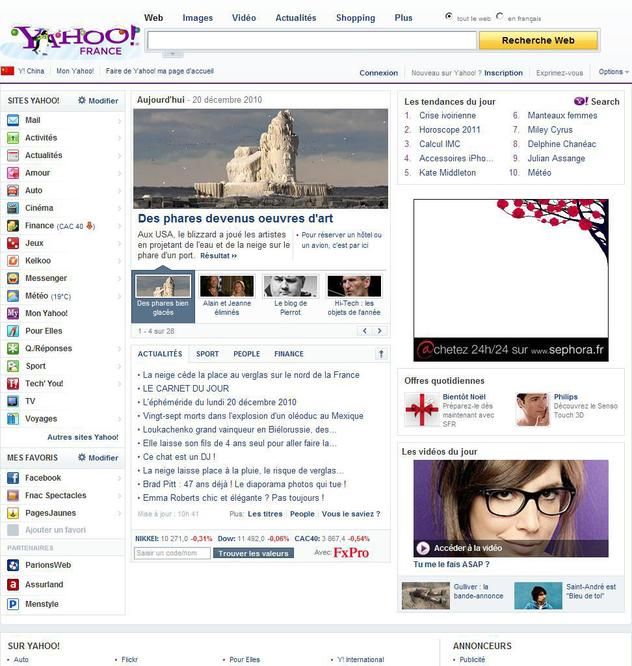Click the Trouver les valeurs button
Image resolution: width=632 pixels, height=666 pixels.
click(253, 553)
